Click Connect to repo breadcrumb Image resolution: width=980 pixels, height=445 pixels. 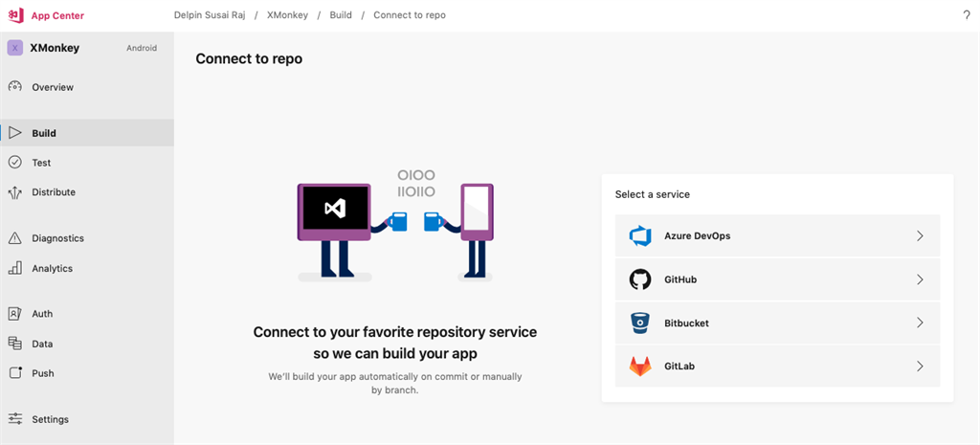click(410, 15)
